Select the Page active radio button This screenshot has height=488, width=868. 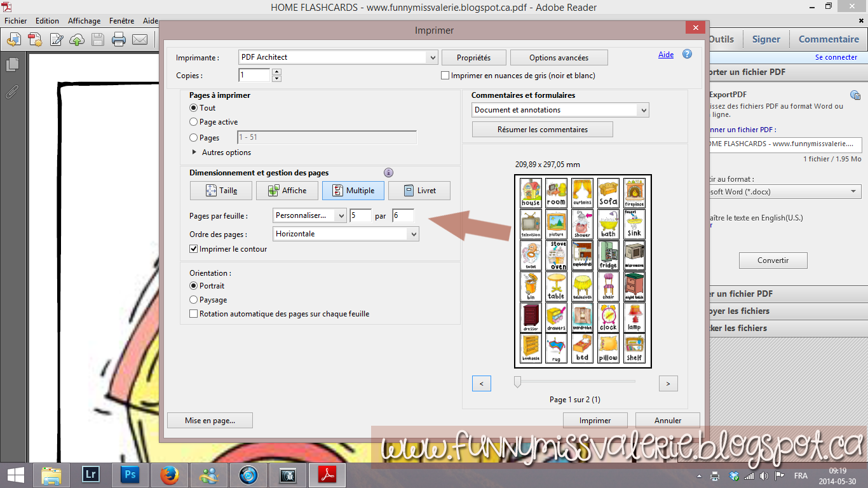pyautogui.click(x=194, y=122)
